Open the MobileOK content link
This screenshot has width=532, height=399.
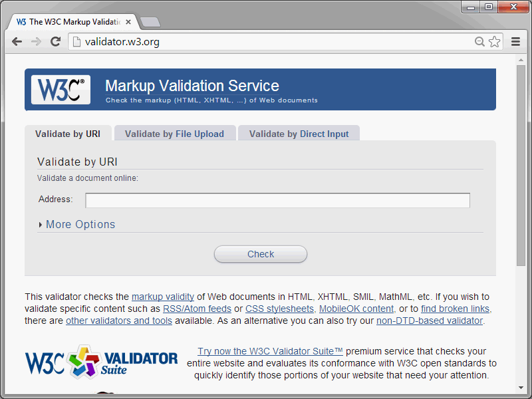pos(356,309)
